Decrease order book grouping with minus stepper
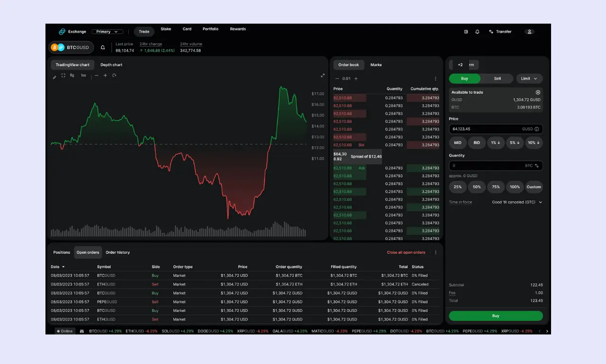The width and height of the screenshot is (606, 364). (337, 79)
